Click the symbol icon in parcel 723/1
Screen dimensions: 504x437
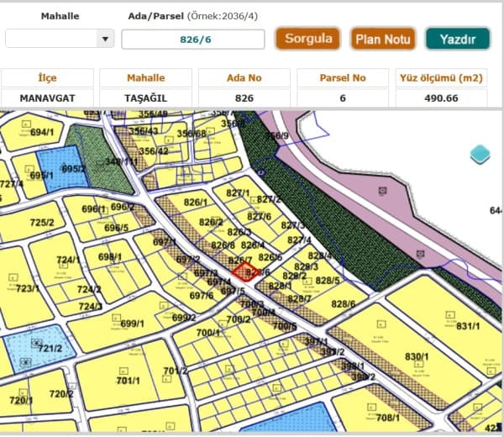pos(13,277)
